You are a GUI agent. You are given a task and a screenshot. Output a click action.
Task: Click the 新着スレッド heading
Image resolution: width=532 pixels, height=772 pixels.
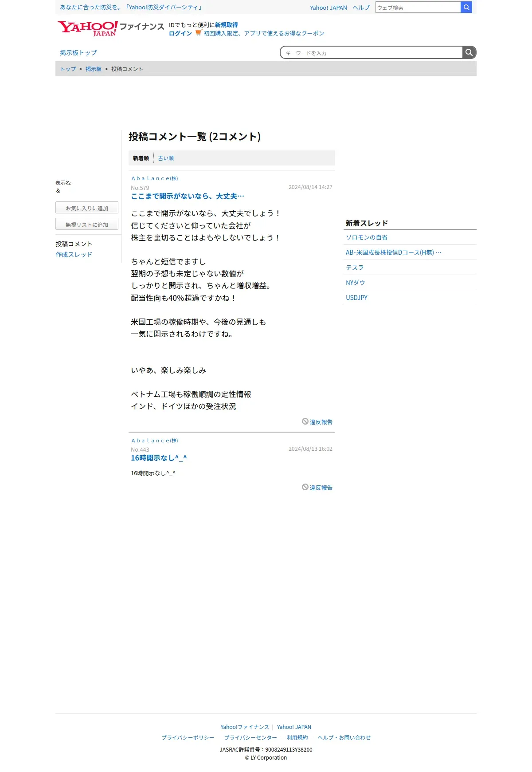click(367, 223)
